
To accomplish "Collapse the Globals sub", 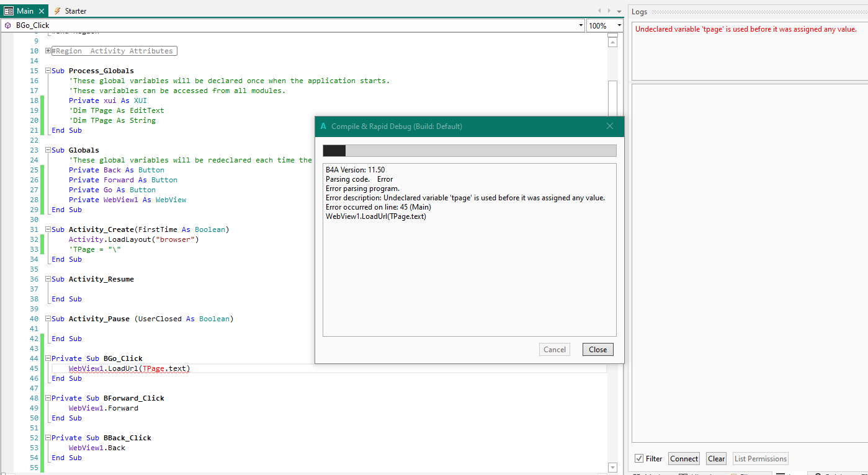I will click(x=48, y=150).
